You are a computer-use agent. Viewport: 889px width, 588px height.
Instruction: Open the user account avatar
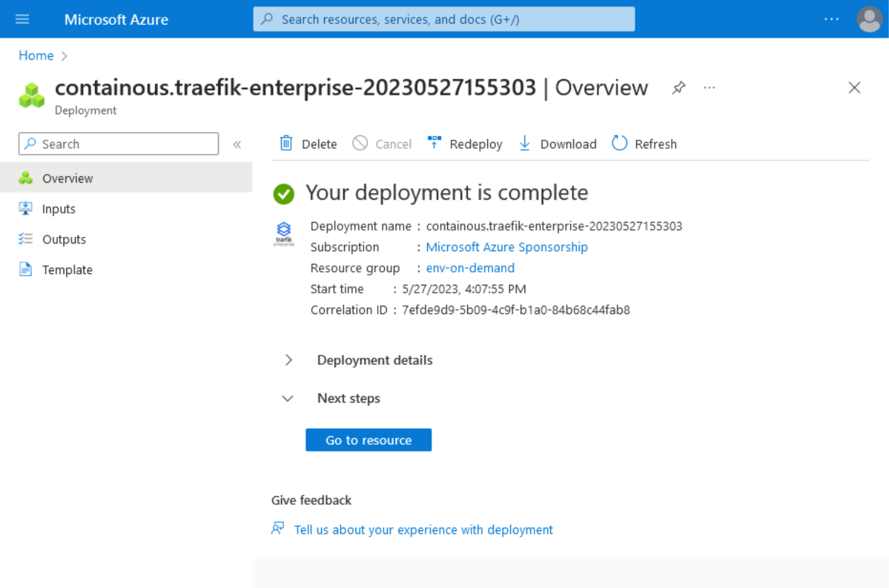[x=869, y=19]
